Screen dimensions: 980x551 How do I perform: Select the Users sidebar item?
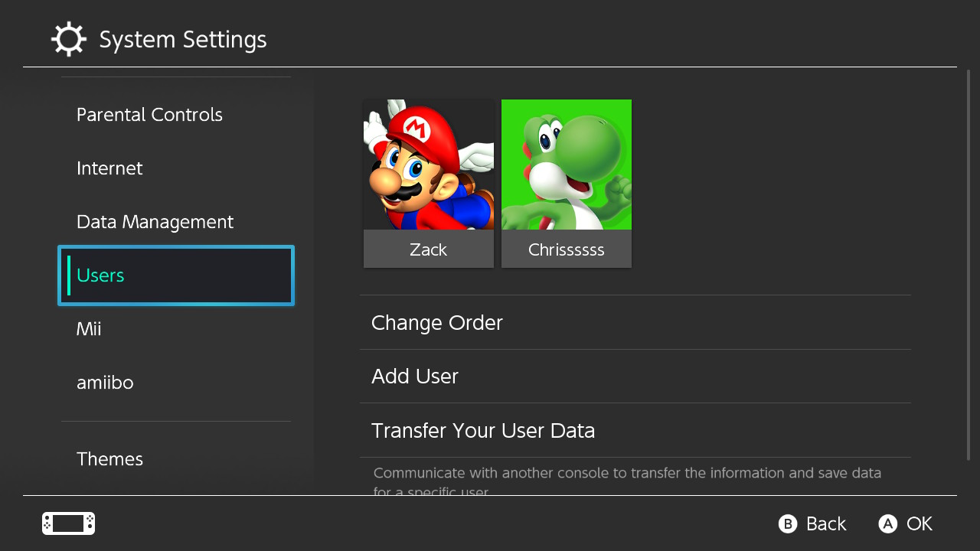[176, 275]
